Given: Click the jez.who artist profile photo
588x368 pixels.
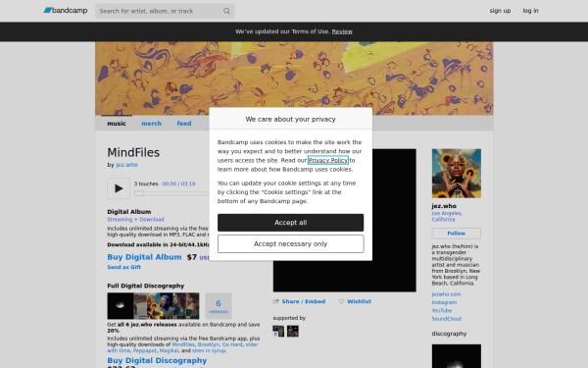Looking at the screenshot, I should click(457, 174).
